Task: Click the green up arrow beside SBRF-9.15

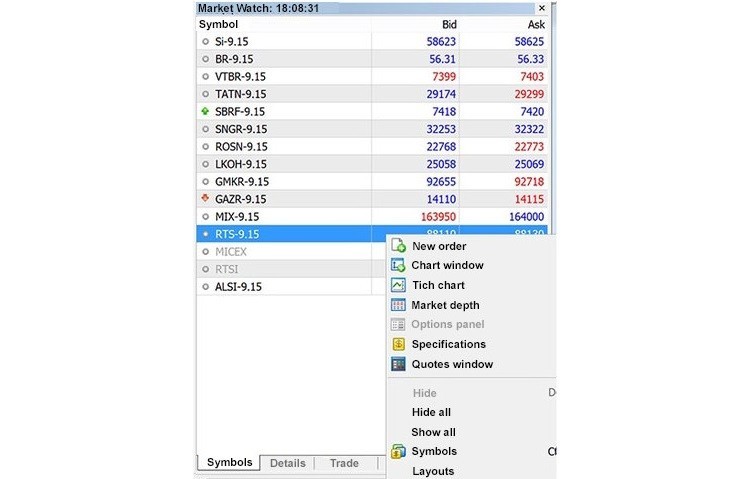Action: (205, 111)
